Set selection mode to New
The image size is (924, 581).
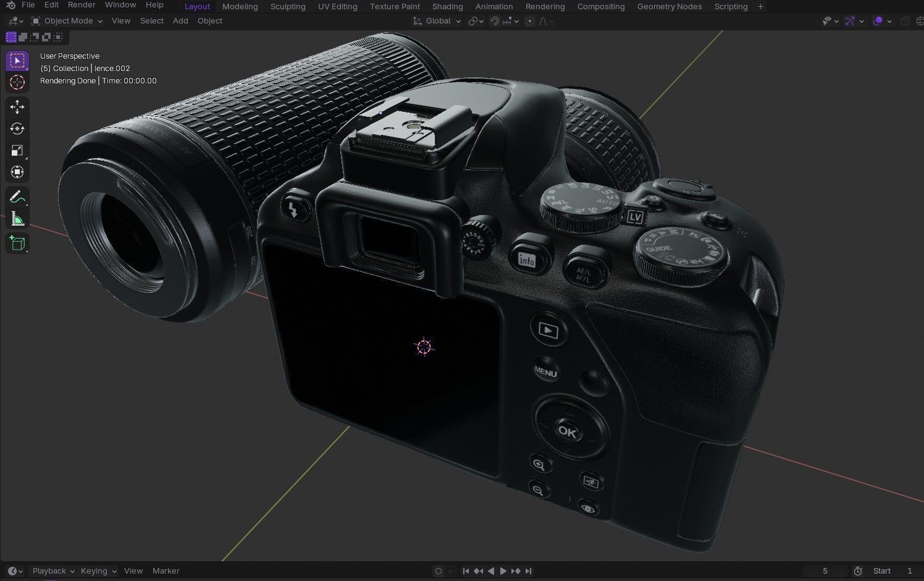tap(11, 37)
